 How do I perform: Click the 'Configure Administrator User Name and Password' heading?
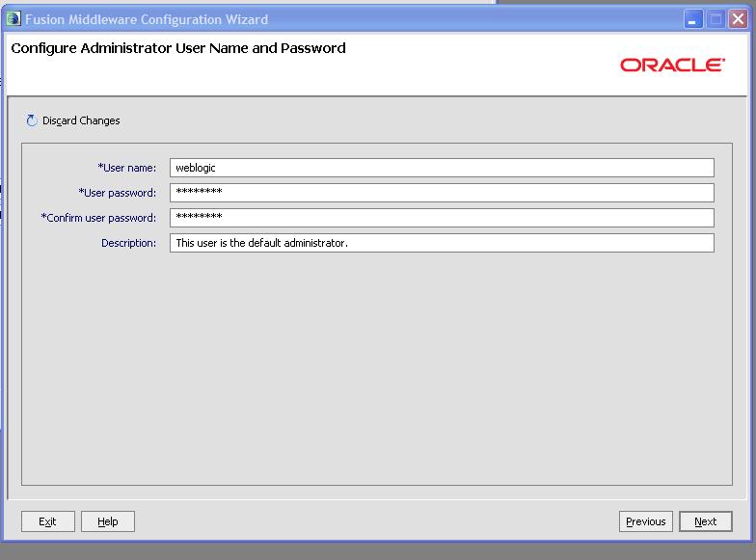tap(178, 48)
